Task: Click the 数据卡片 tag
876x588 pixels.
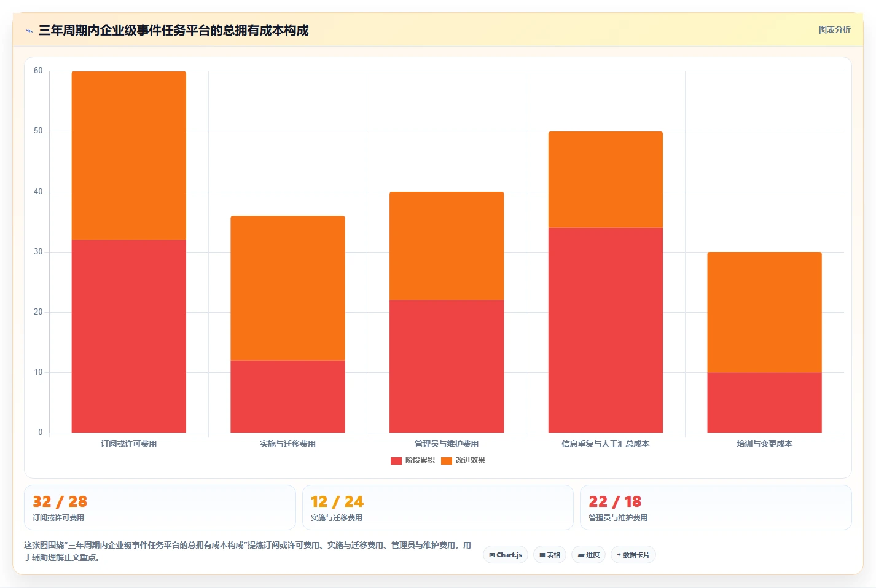Action: click(633, 555)
